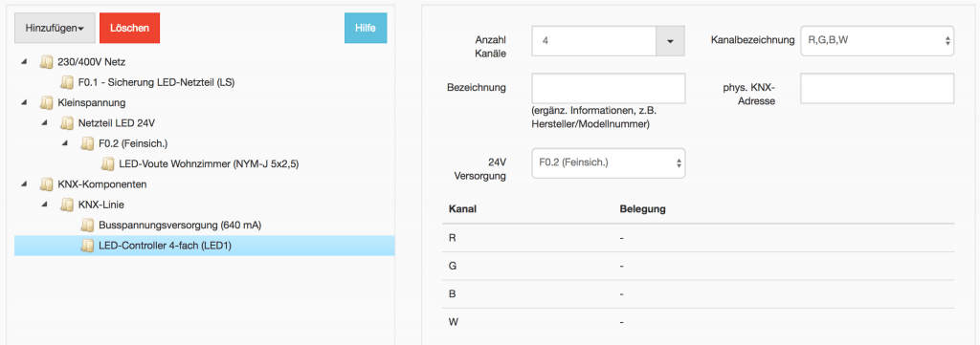Focus the Bezeichnung input field
The height and width of the screenshot is (345, 980).
tap(608, 88)
